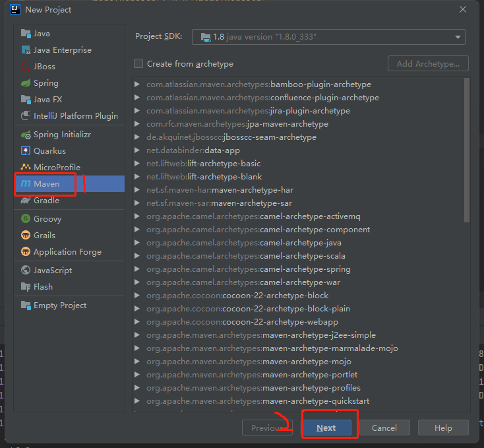Screen dimensions: 484x448
Task: Click the Java FX icon
Action: pyautogui.click(x=26, y=100)
